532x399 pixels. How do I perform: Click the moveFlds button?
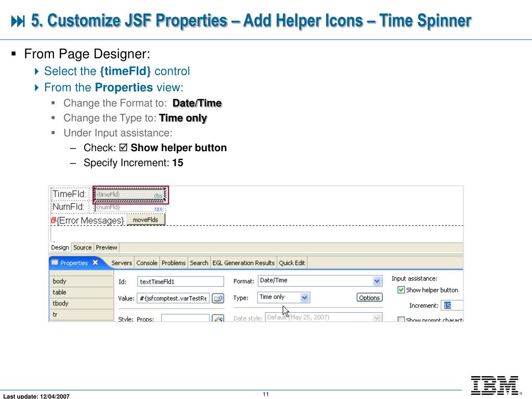145,220
